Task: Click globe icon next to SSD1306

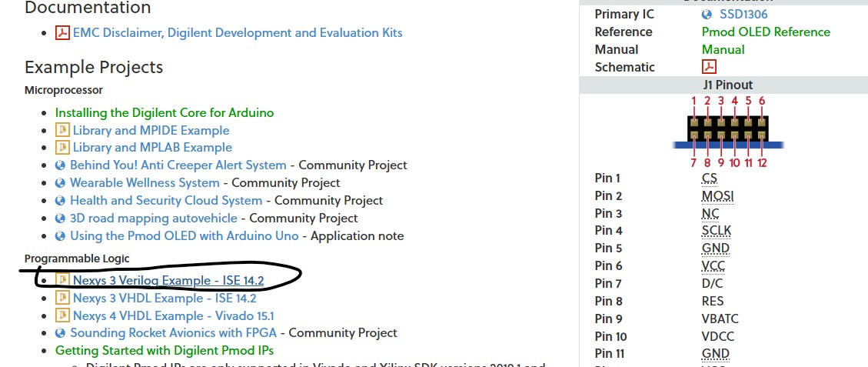Action: pyautogui.click(x=707, y=15)
